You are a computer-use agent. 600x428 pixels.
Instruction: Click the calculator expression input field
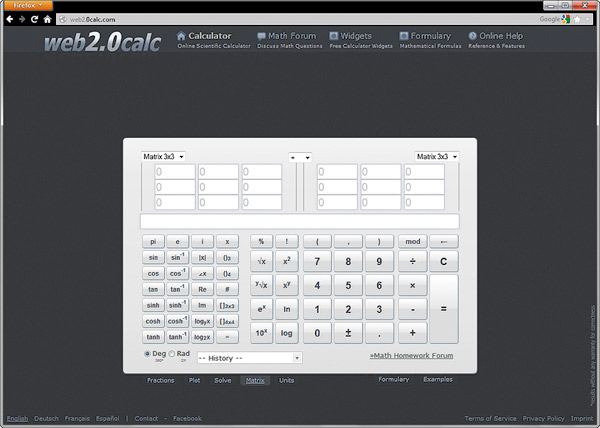pyautogui.click(x=300, y=221)
